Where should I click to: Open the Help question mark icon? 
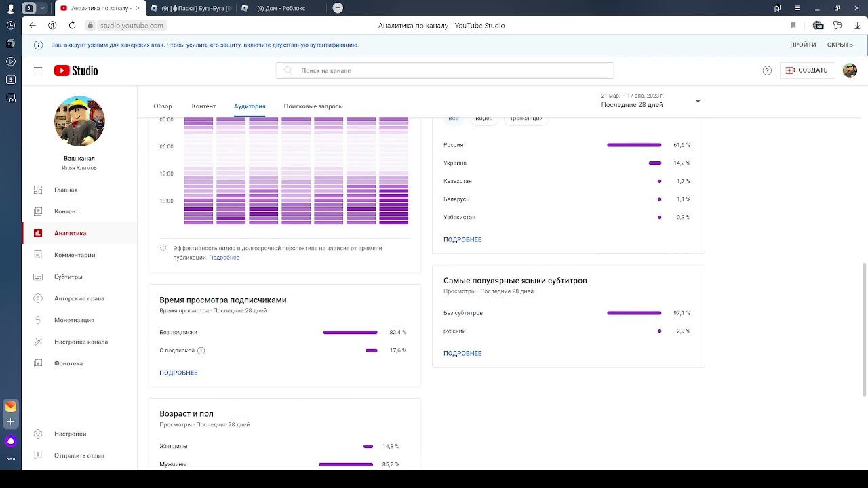pos(767,70)
